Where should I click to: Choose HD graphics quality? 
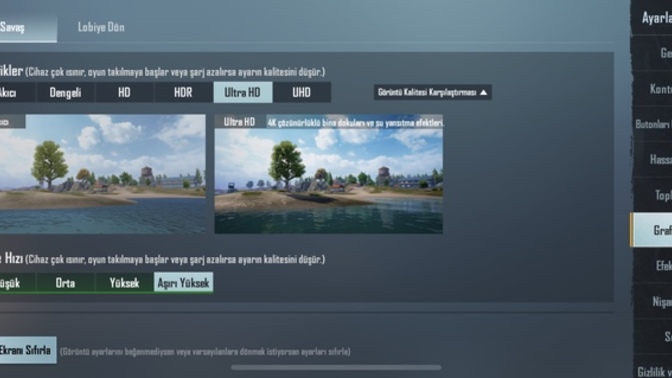click(124, 93)
